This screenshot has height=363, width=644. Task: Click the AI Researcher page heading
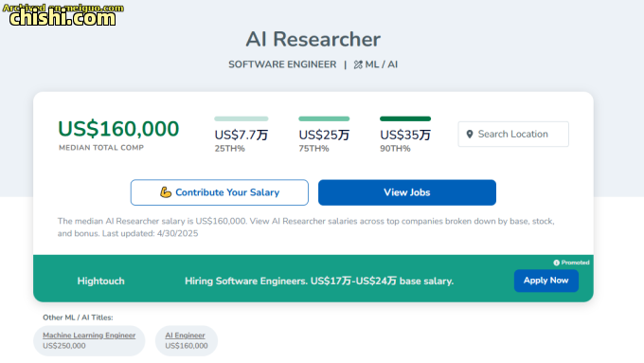(x=313, y=40)
